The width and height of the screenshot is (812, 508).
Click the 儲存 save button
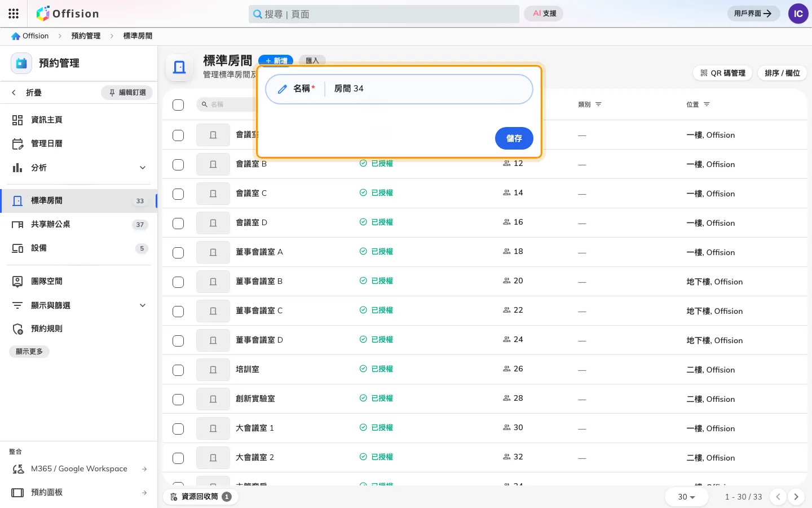(x=514, y=138)
